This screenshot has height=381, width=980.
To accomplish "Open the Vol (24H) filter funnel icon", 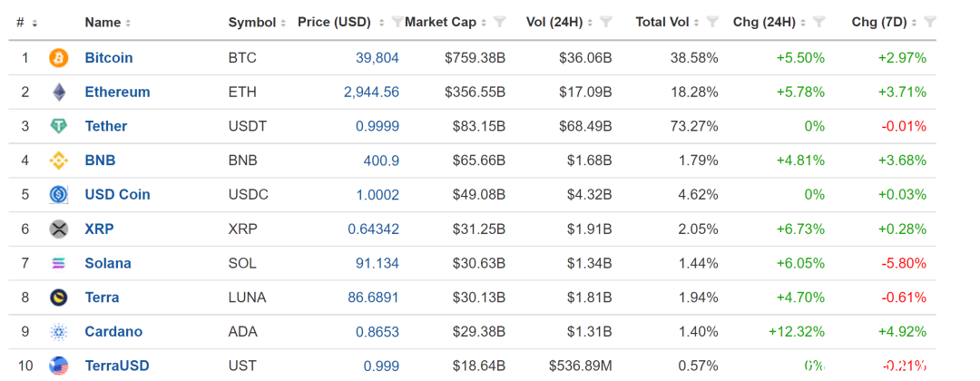I will [x=605, y=23].
